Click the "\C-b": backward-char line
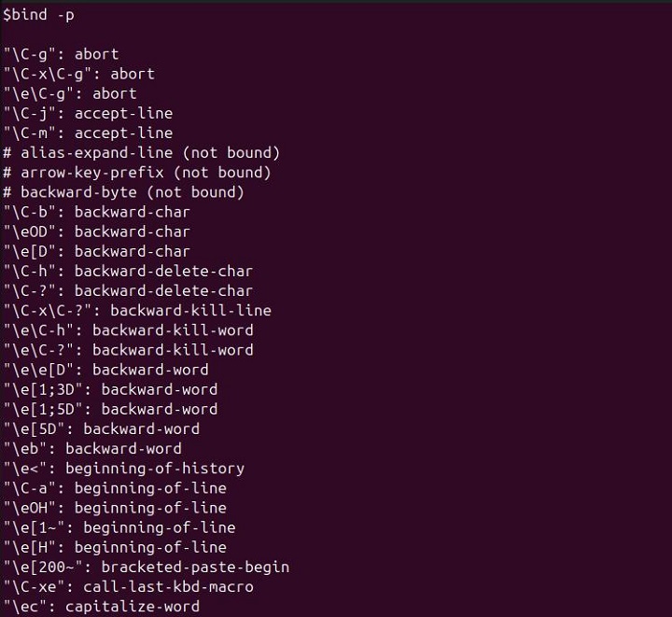Screen dimensions: 672x617 point(97,212)
